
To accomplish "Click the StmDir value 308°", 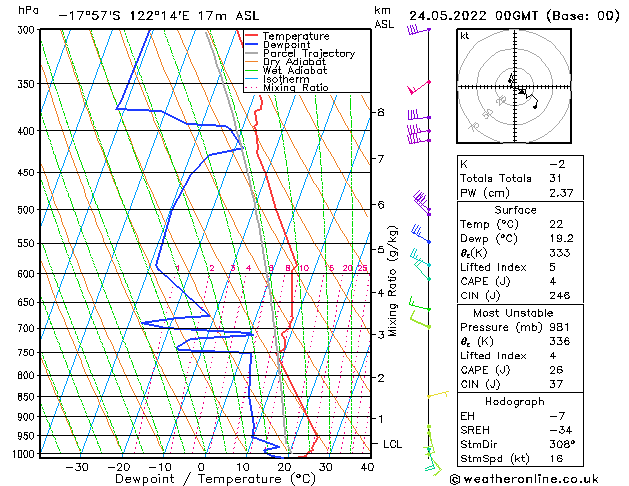I will pos(562,444).
